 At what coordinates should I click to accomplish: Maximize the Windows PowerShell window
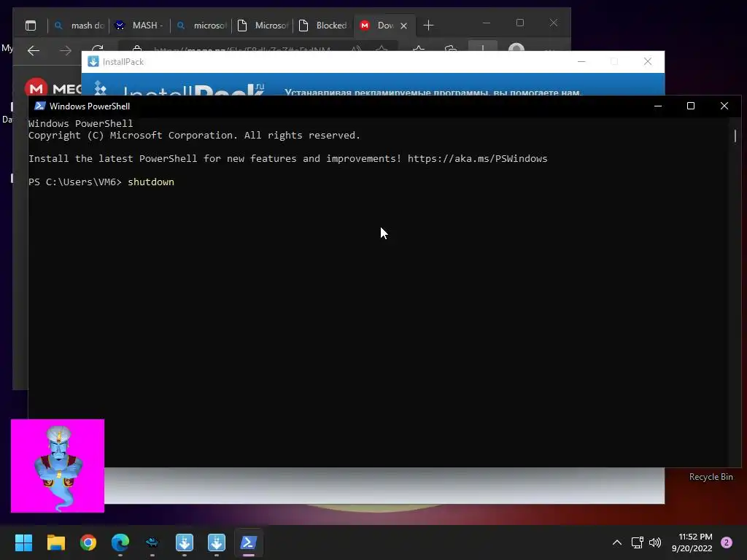(x=691, y=106)
